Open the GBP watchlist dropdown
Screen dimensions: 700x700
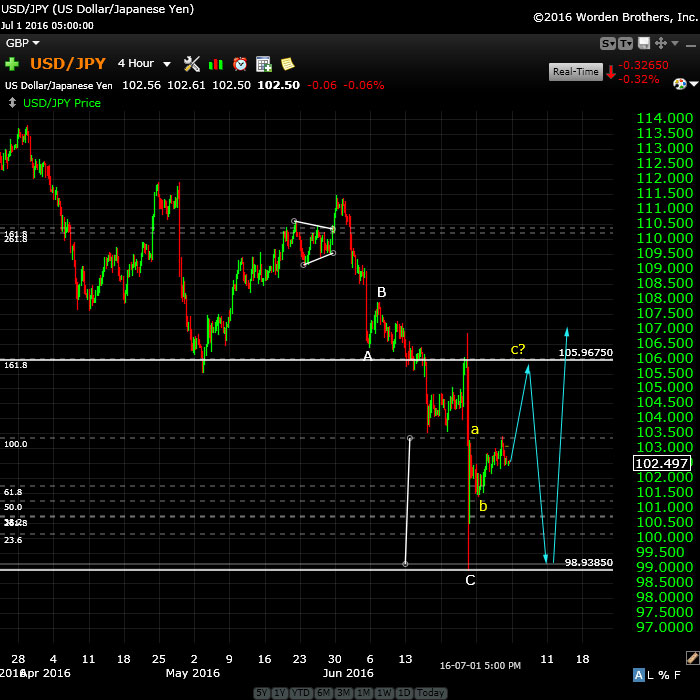coord(22,43)
